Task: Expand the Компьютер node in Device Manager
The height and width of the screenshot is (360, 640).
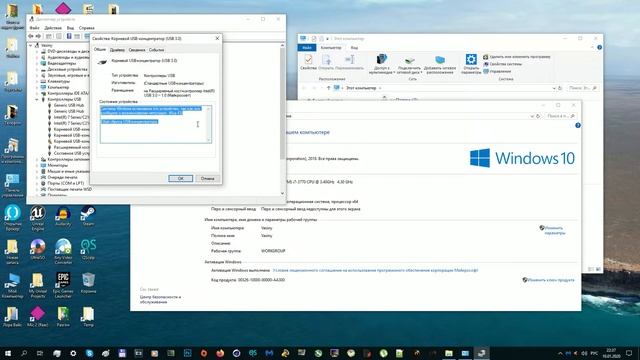Action: click(x=37, y=87)
